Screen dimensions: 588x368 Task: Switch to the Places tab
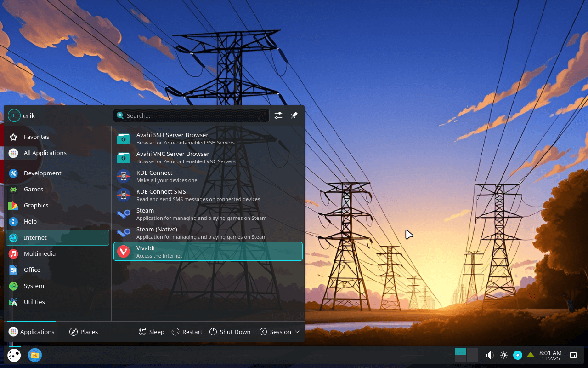coord(83,331)
